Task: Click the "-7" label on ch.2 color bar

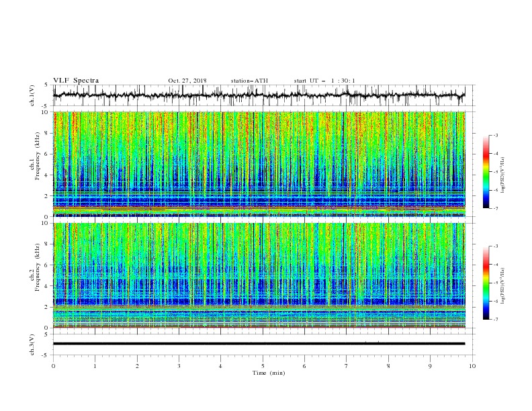Action: [496, 320]
